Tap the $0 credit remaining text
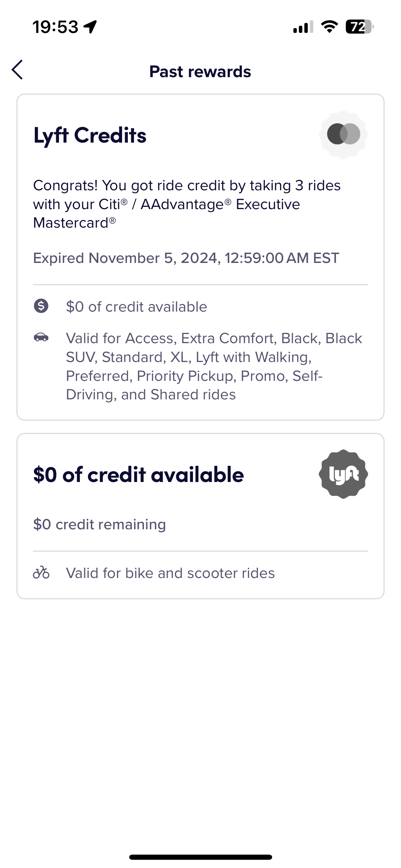The width and height of the screenshot is (401, 868). 99,525
